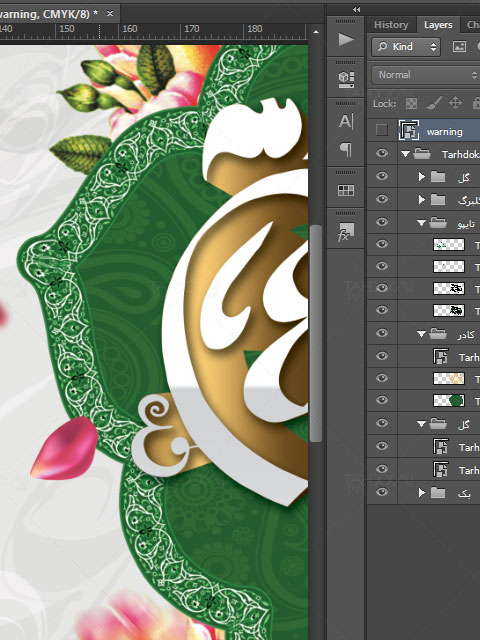
Task: Open the Normal blend mode dropdown
Action: pos(426,75)
